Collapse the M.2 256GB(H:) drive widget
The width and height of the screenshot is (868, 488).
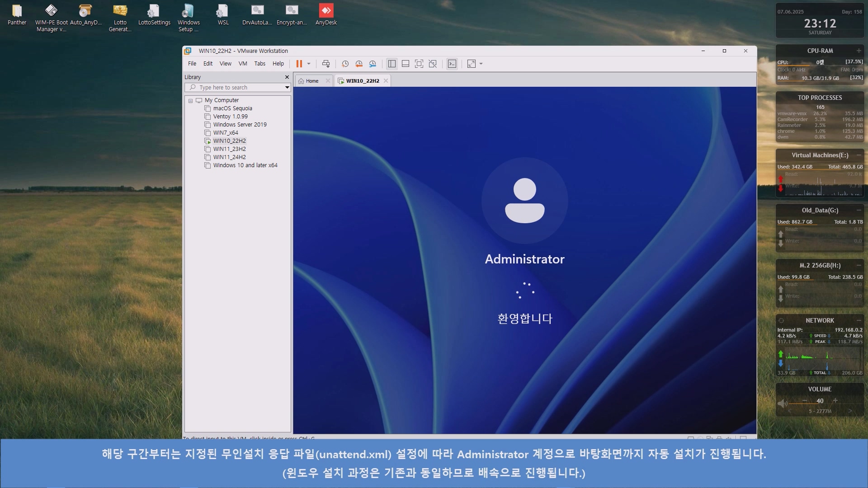859,265
